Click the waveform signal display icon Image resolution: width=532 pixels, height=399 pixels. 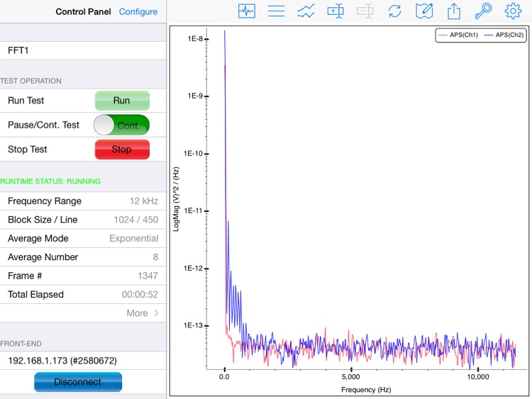247,11
